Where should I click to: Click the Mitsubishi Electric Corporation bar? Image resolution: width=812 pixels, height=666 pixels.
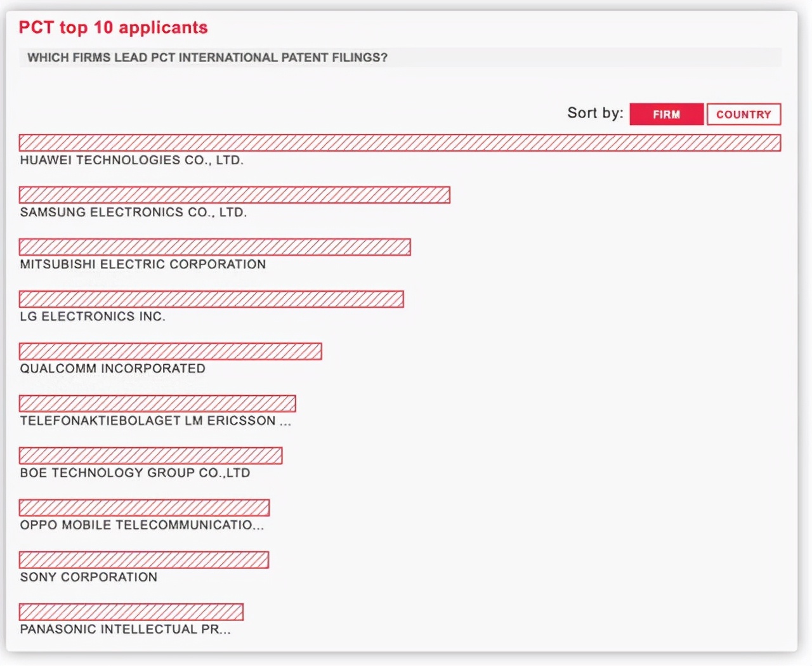coord(216,247)
